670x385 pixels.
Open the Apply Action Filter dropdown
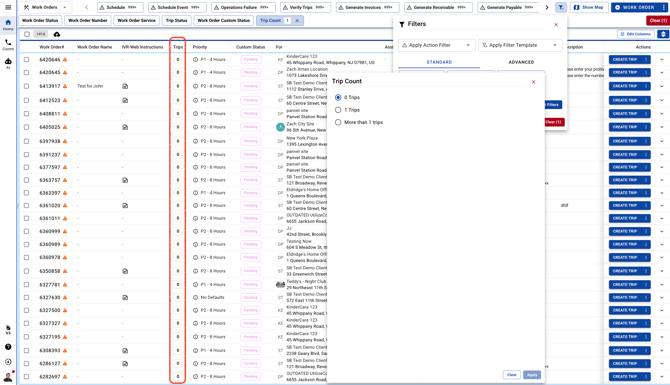coord(436,45)
